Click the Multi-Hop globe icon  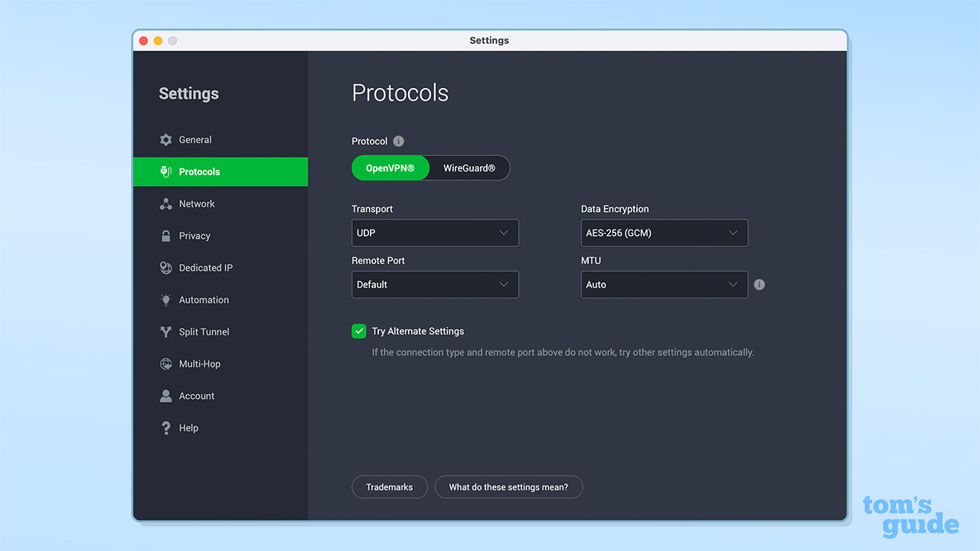(166, 364)
